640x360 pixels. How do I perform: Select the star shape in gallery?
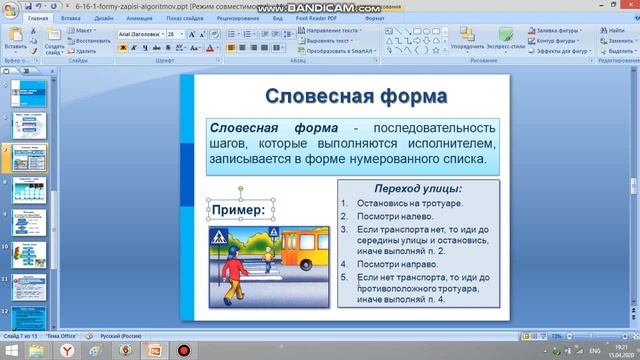436,51
